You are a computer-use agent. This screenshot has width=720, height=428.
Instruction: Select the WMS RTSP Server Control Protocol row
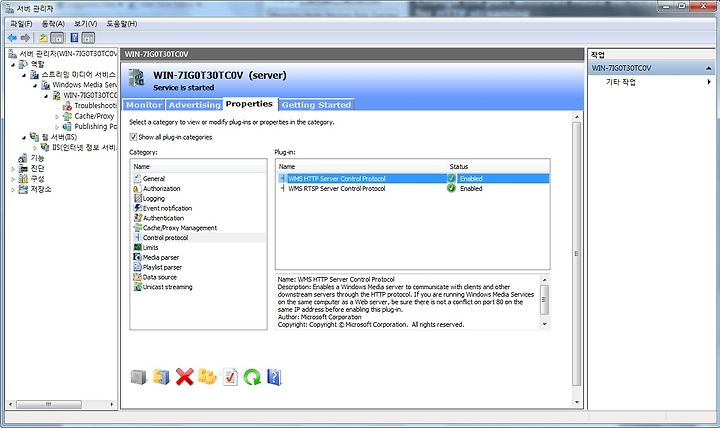click(x=412, y=188)
